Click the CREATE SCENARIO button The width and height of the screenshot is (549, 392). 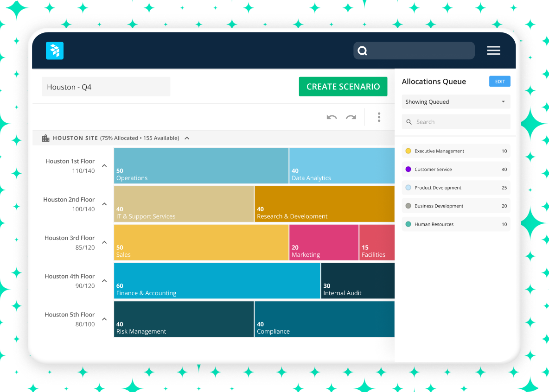pyautogui.click(x=343, y=87)
